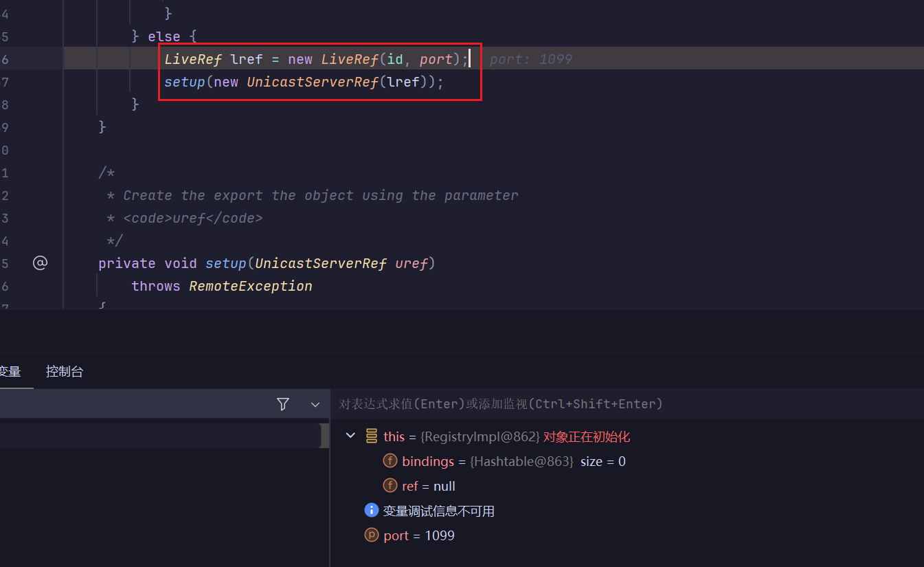Switch to the 控制台 tab
The width and height of the screenshot is (924, 567).
(65, 372)
